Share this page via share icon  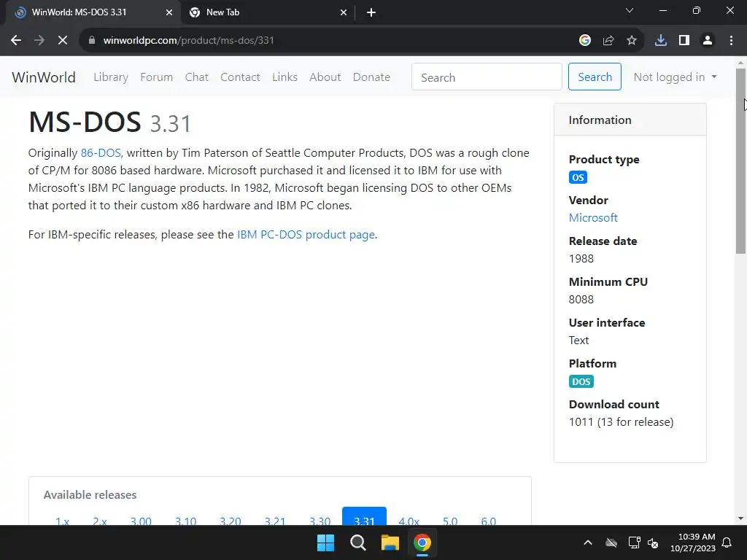608,41
